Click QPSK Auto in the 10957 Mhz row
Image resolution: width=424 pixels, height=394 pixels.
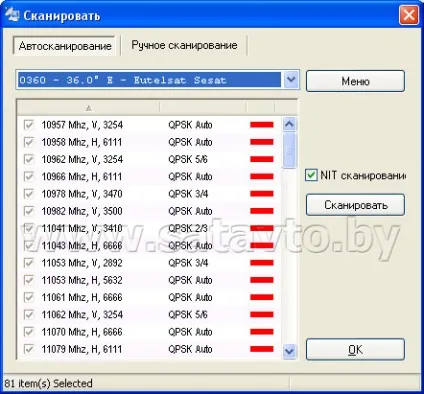[x=190, y=125]
